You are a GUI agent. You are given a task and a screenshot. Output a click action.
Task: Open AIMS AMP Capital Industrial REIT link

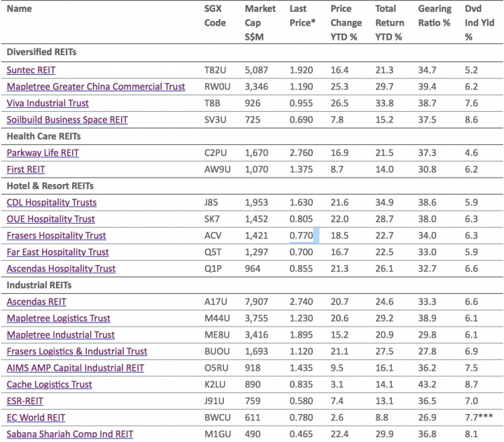click(75, 368)
